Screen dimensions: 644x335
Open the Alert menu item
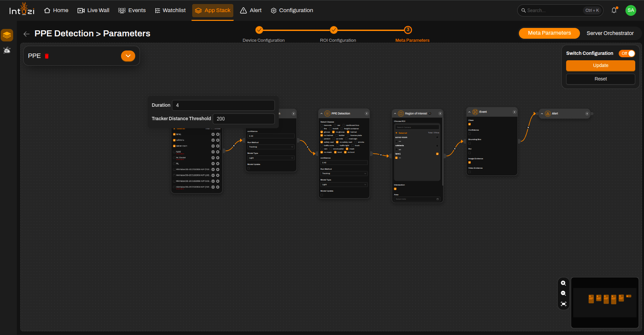click(251, 10)
